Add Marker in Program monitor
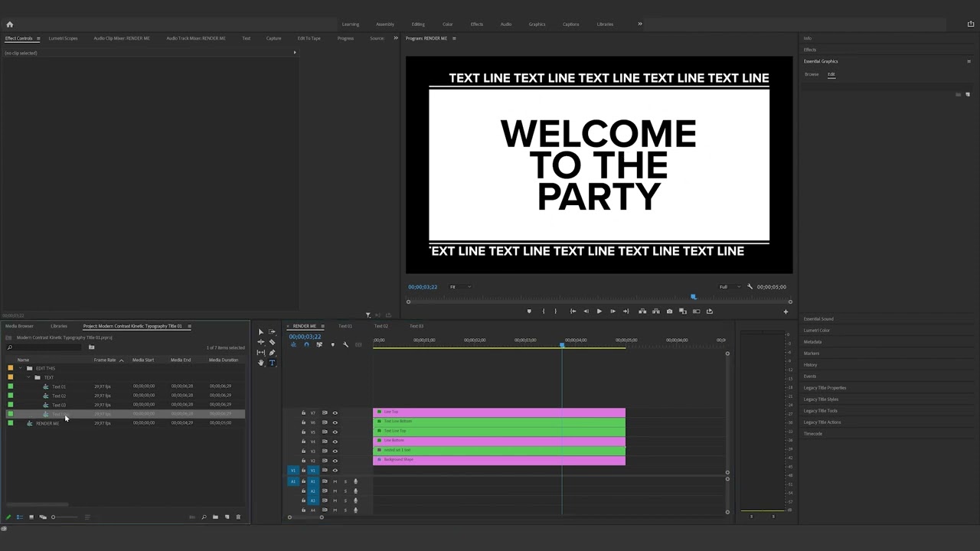 click(x=528, y=311)
